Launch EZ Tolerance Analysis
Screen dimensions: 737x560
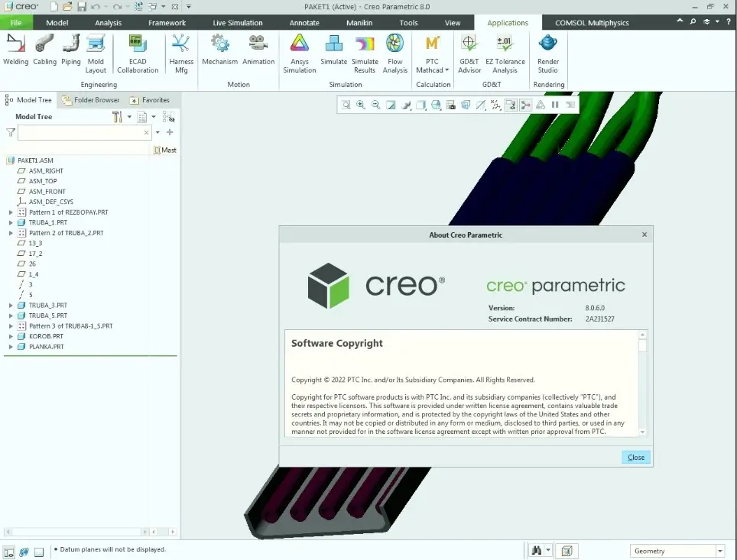point(505,54)
